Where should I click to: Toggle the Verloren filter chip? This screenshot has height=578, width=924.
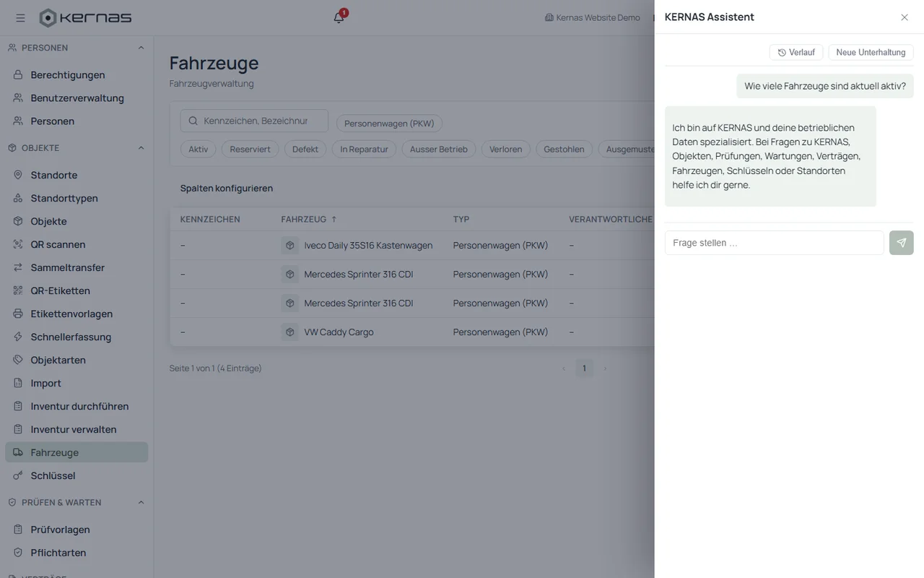pyautogui.click(x=506, y=149)
